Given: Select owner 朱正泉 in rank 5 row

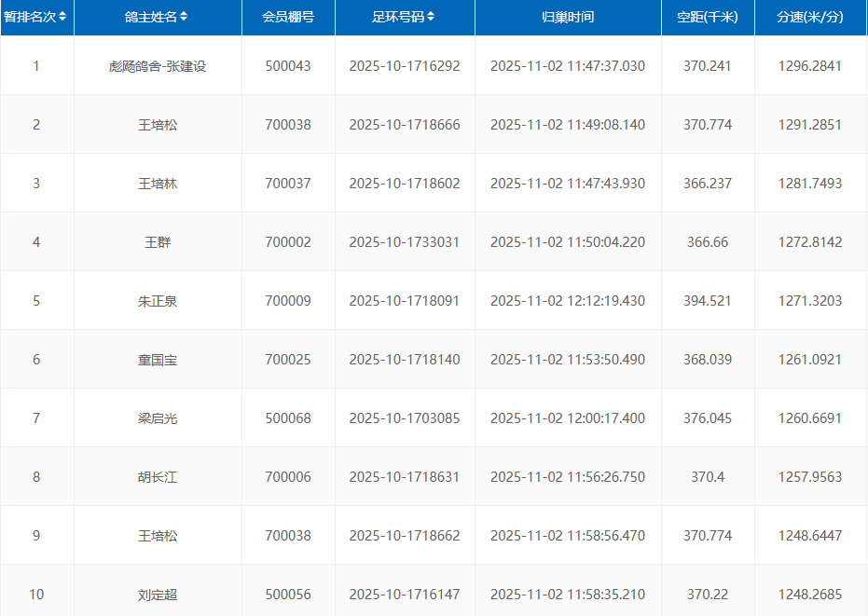Looking at the screenshot, I should pyautogui.click(x=158, y=301).
